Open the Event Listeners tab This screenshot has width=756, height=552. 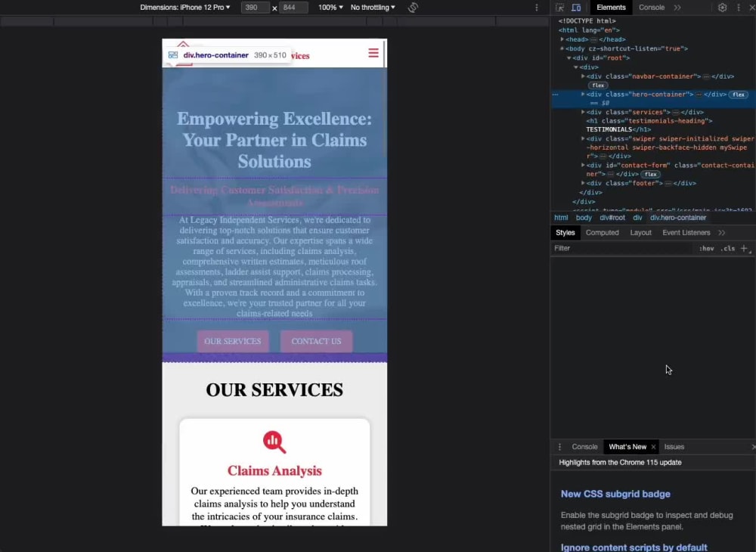click(x=686, y=232)
